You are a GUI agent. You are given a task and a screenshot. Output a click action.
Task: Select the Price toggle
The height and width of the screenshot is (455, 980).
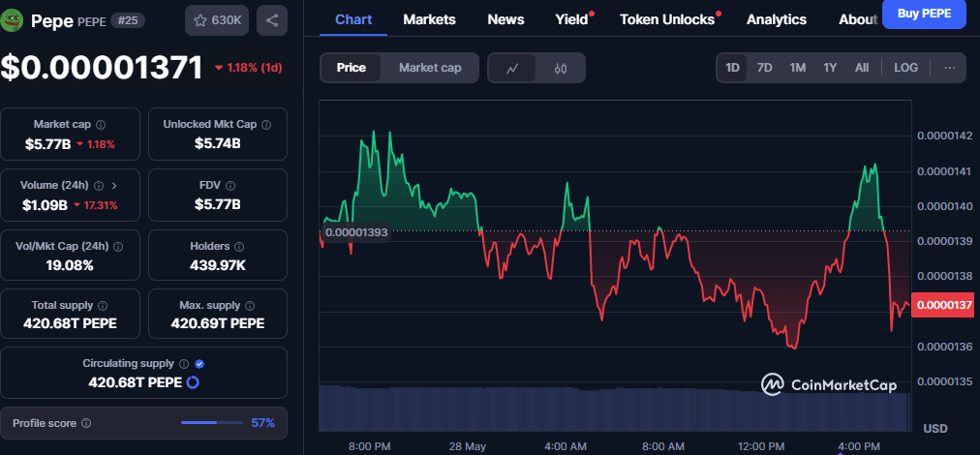(x=352, y=68)
